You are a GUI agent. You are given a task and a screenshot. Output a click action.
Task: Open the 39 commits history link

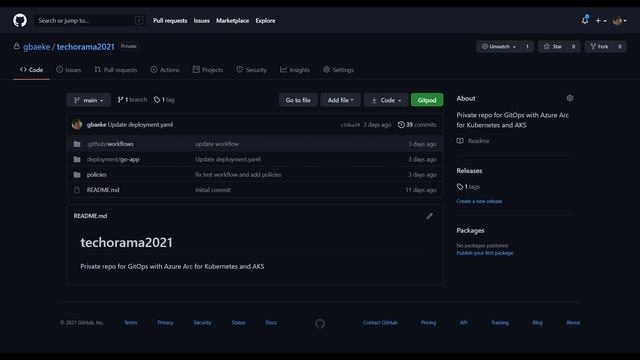417,124
